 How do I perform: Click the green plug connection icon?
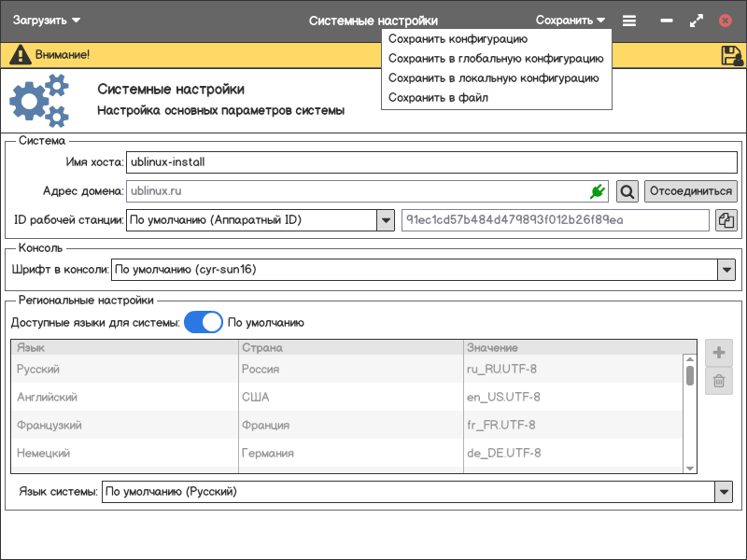pos(598,191)
